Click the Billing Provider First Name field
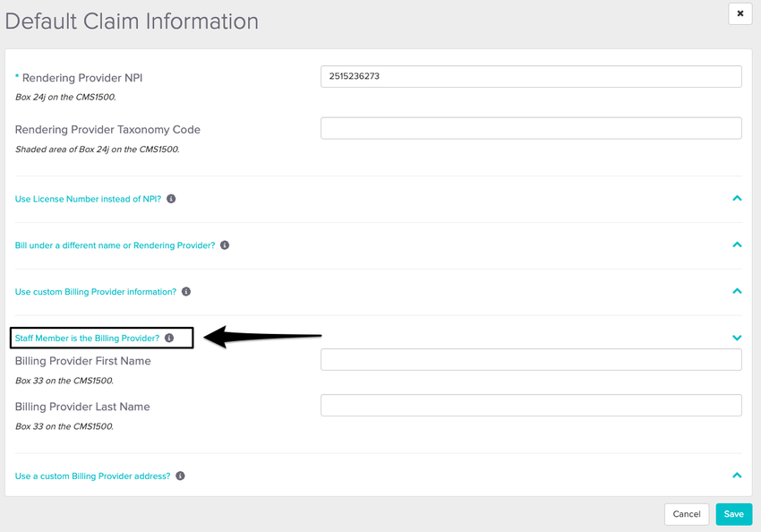 531,360
